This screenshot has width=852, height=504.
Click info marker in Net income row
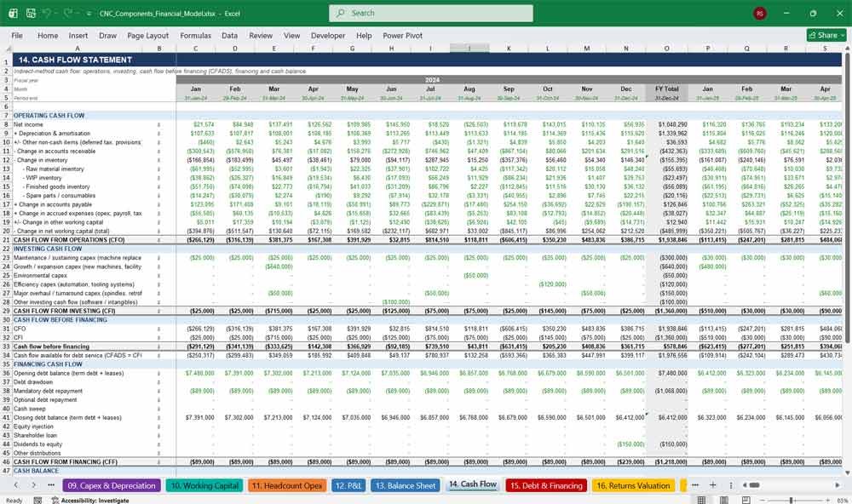[158, 124]
